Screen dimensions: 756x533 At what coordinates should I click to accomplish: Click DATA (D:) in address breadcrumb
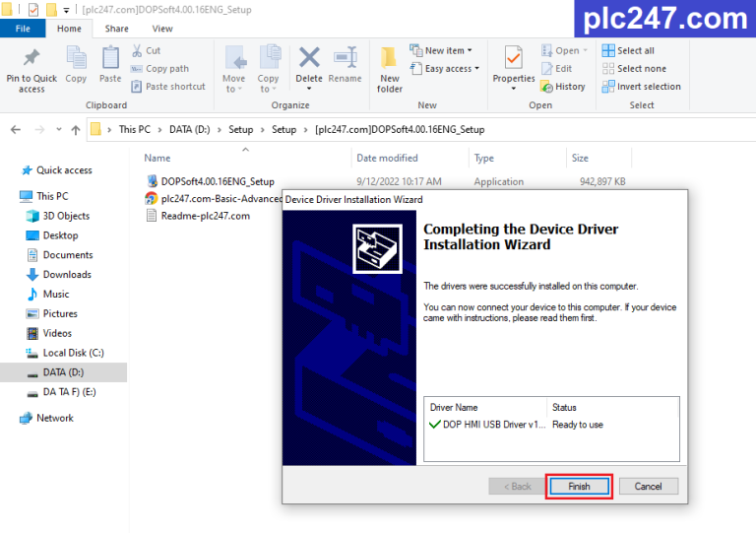click(x=189, y=129)
